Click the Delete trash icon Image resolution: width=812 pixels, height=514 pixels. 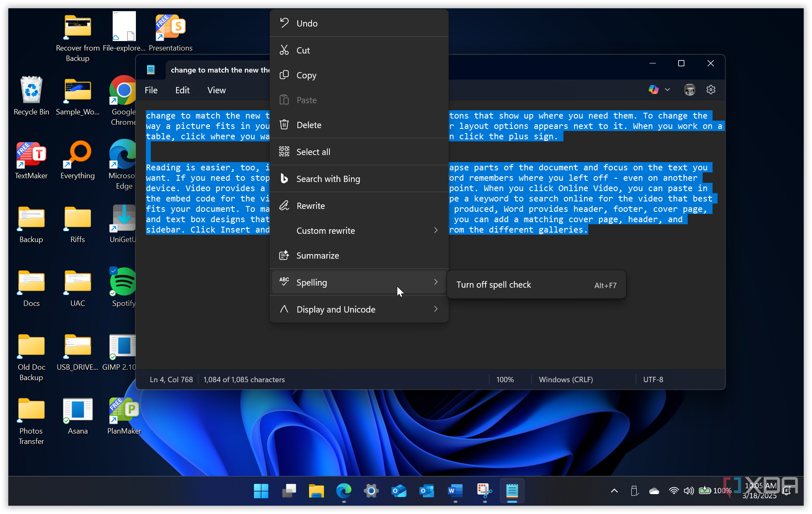click(x=284, y=124)
